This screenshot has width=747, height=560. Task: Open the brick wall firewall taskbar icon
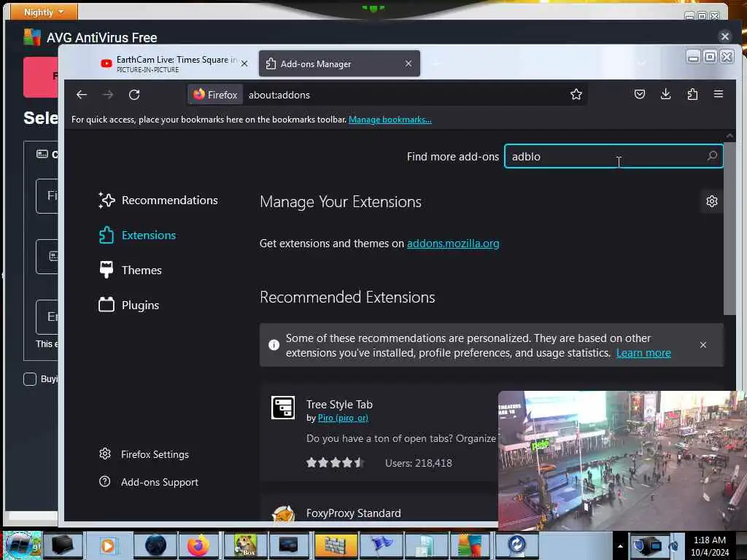point(336,545)
